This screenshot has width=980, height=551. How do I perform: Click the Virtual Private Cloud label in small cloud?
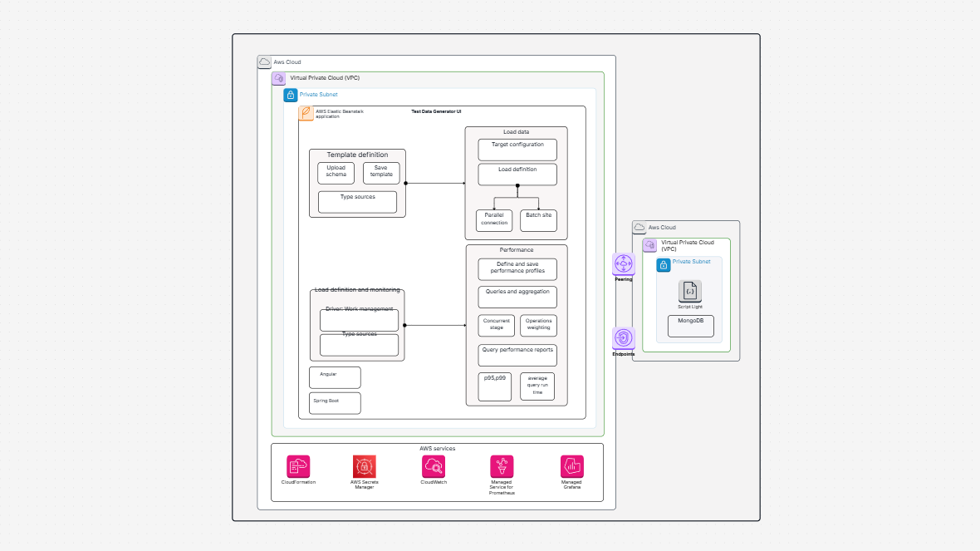tap(688, 245)
